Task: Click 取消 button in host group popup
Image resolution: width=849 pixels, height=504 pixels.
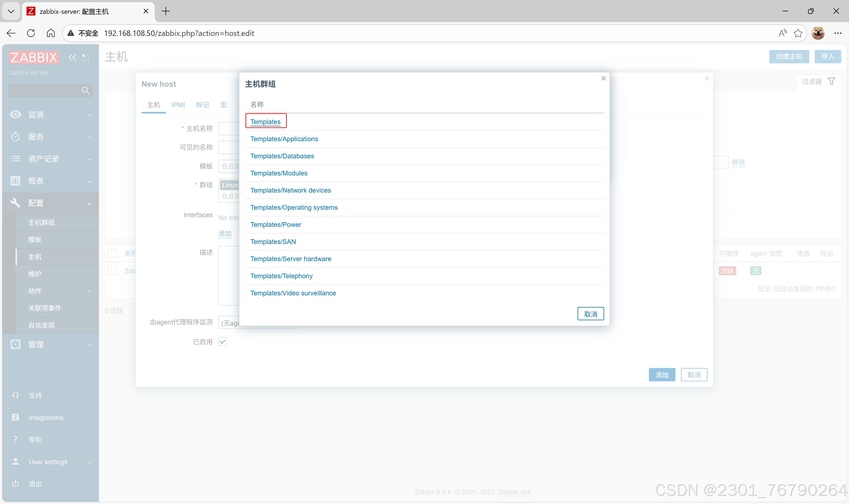Action: [590, 314]
